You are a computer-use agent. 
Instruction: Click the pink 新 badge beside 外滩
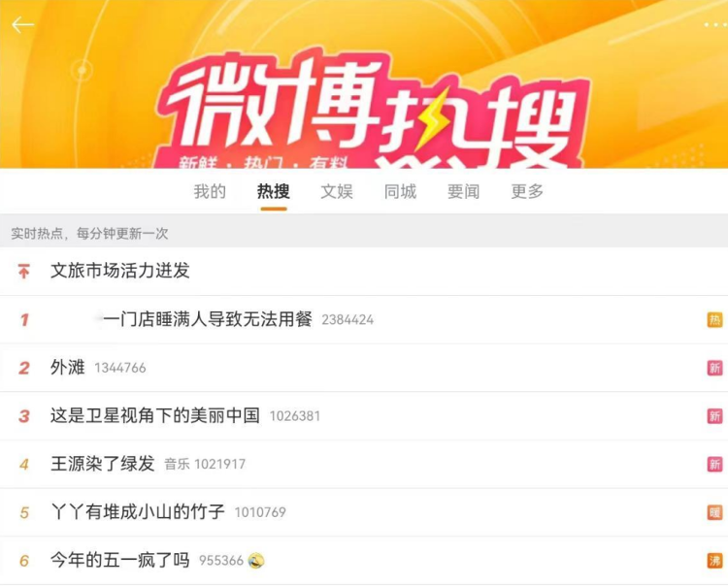click(x=714, y=368)
